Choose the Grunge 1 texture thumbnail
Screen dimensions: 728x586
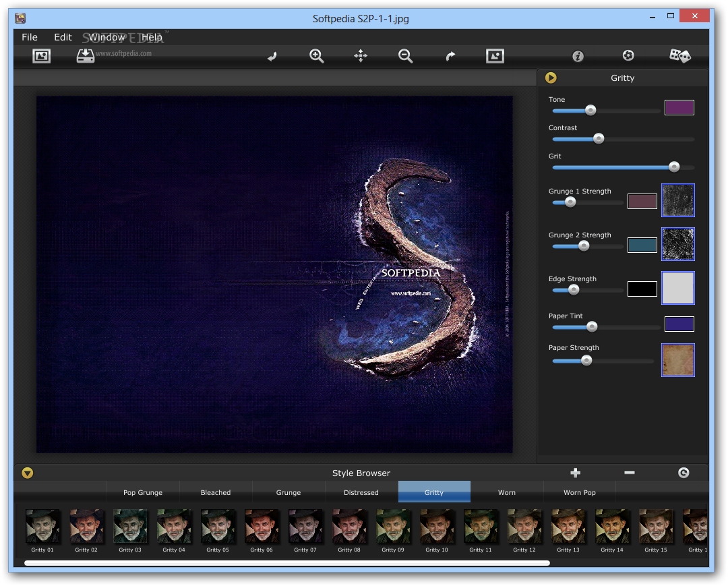[678, 200]
